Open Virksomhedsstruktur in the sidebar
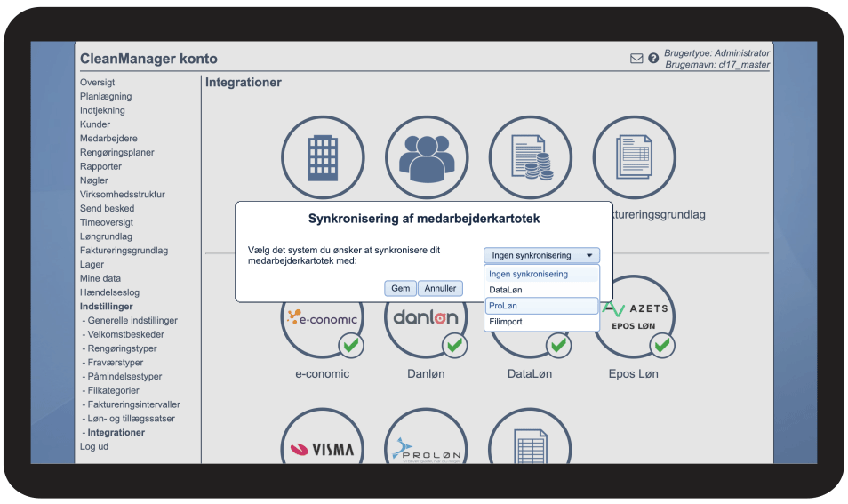The height and width of the screenshot is (504, 848). [x=123, y=194]
